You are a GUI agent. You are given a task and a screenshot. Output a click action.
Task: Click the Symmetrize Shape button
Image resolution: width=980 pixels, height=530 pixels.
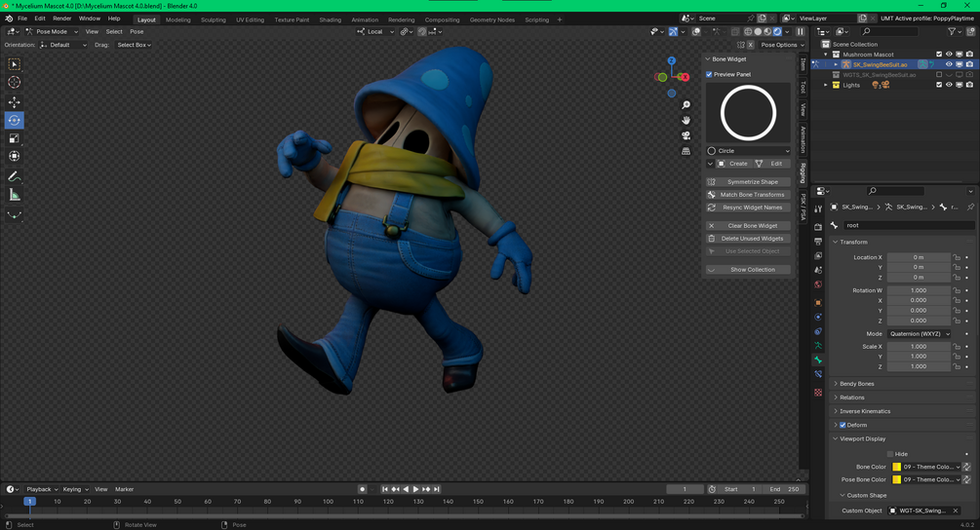(x=748, y=182)
